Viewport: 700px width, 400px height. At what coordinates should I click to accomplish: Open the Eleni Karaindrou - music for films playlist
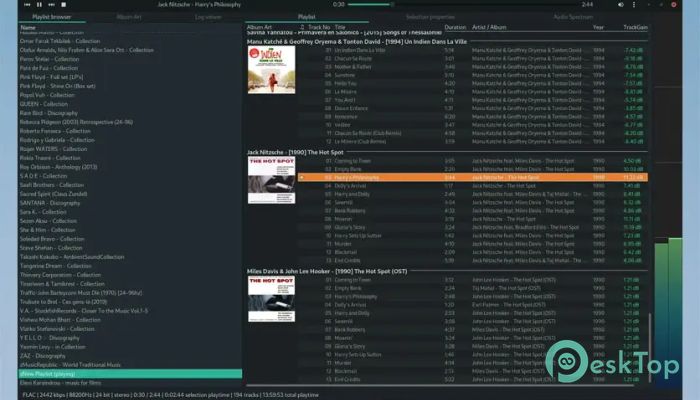click(60, 383)
